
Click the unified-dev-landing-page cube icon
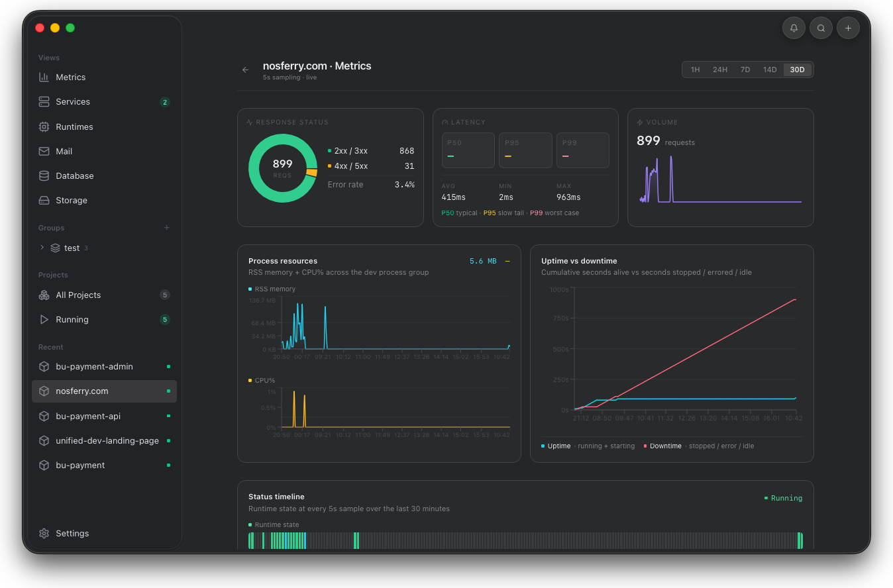tap(44, 440)
